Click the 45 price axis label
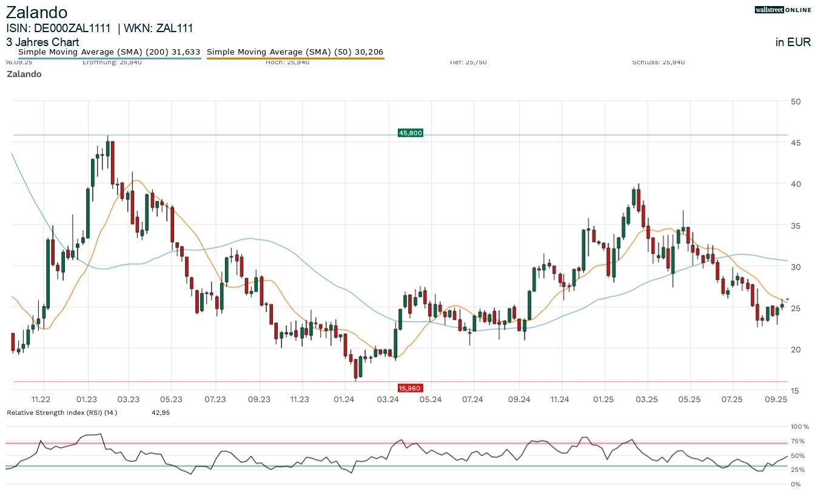This screenshot has width=818, height=504. coord(796,143)
